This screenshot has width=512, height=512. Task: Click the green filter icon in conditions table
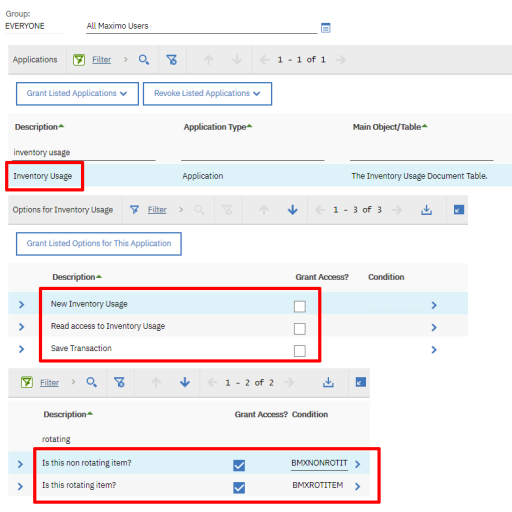click(x=27, y=382)
